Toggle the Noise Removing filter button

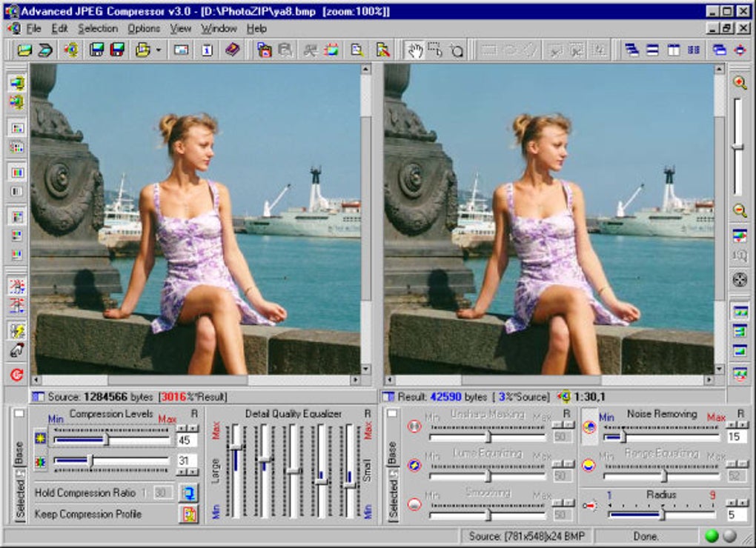click(x=589, y=427)
